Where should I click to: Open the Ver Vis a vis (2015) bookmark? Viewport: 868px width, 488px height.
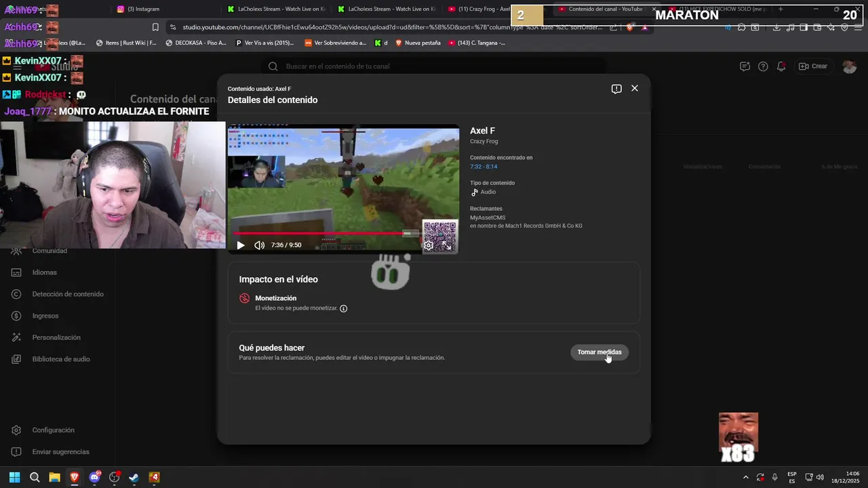pos(264,43)
